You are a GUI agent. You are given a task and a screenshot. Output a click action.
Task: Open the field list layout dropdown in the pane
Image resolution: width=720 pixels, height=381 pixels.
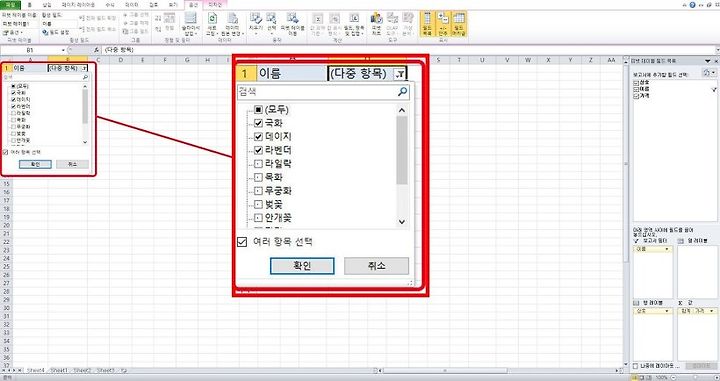tap(709, 73)
